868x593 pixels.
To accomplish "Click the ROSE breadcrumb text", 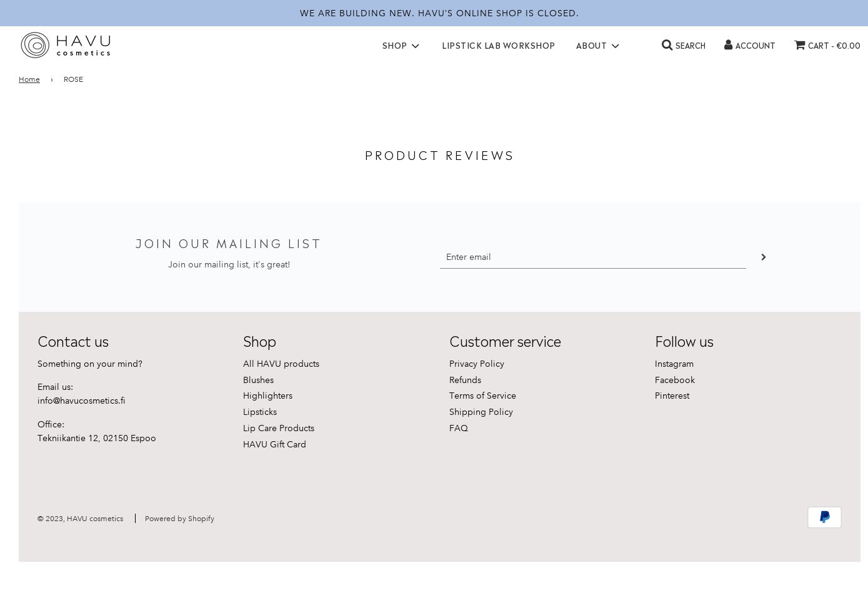I will point(73,79).
